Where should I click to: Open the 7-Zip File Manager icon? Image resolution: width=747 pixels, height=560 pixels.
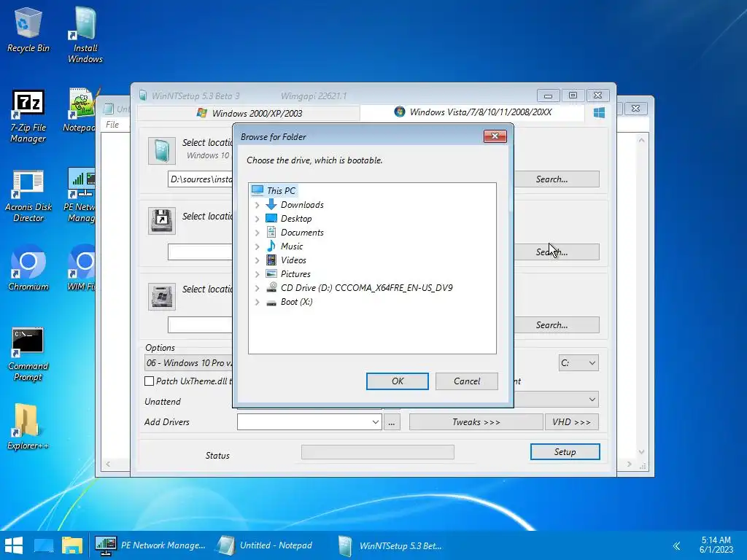point(28,116)
